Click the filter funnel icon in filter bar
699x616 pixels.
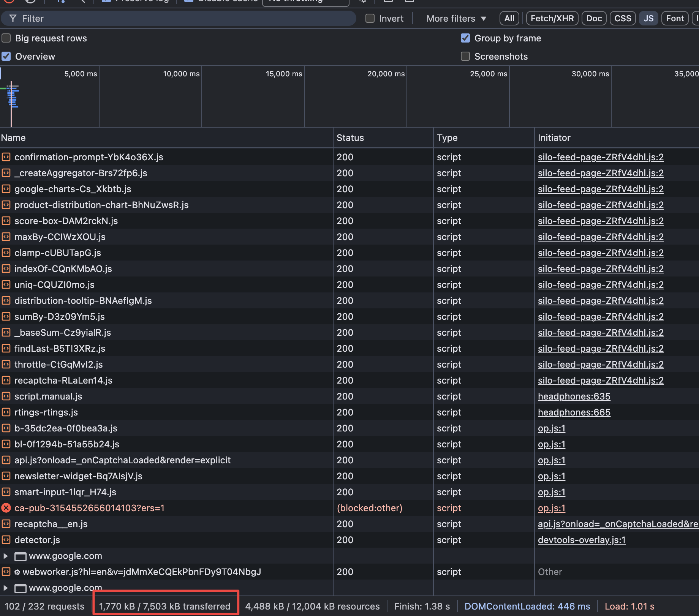tap(13, 18)
